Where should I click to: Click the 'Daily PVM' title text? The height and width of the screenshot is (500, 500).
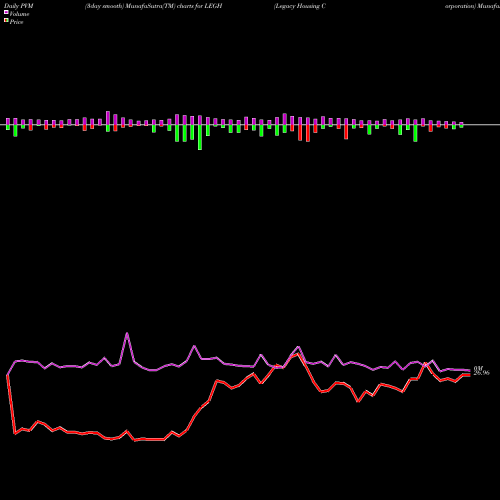tap(19, 6)
